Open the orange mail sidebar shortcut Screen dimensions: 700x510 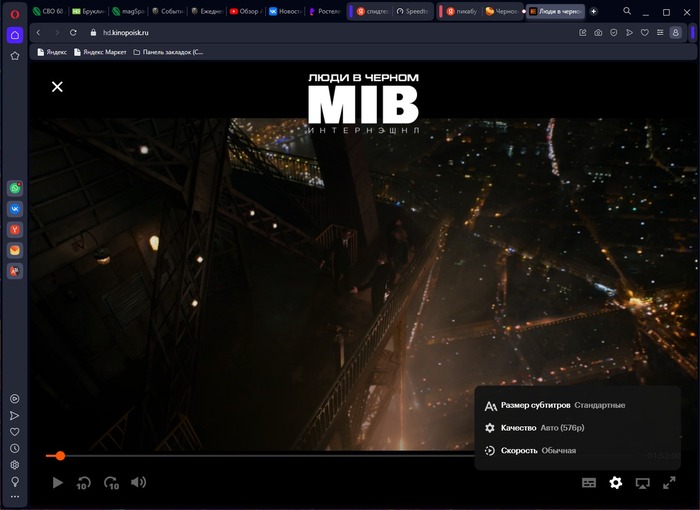(15, 250)
